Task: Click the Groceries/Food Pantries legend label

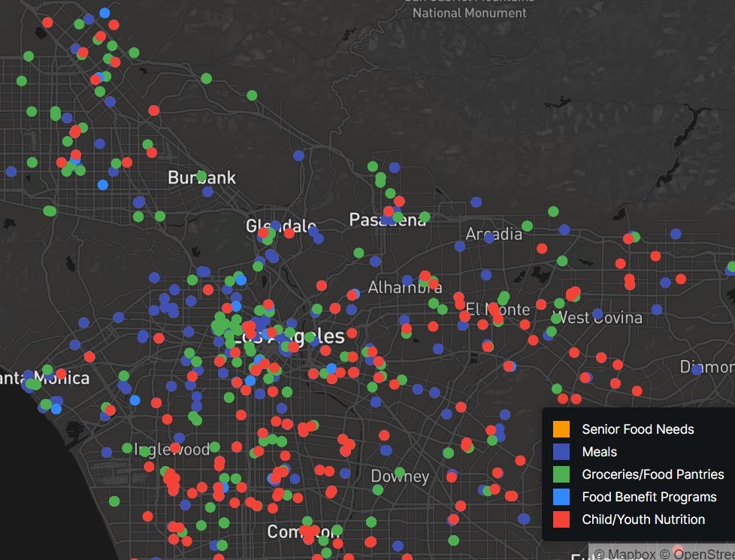Action: [x=652, y=474]
